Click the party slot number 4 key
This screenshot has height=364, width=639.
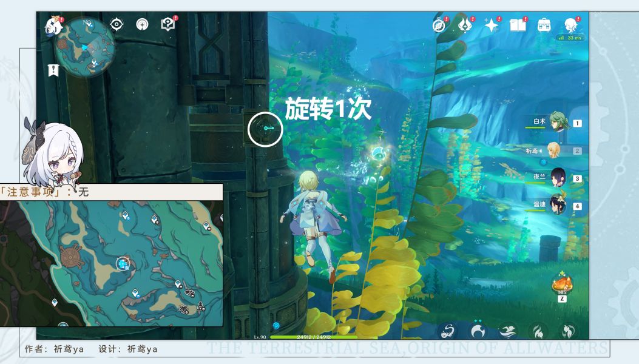pos(577,206)
